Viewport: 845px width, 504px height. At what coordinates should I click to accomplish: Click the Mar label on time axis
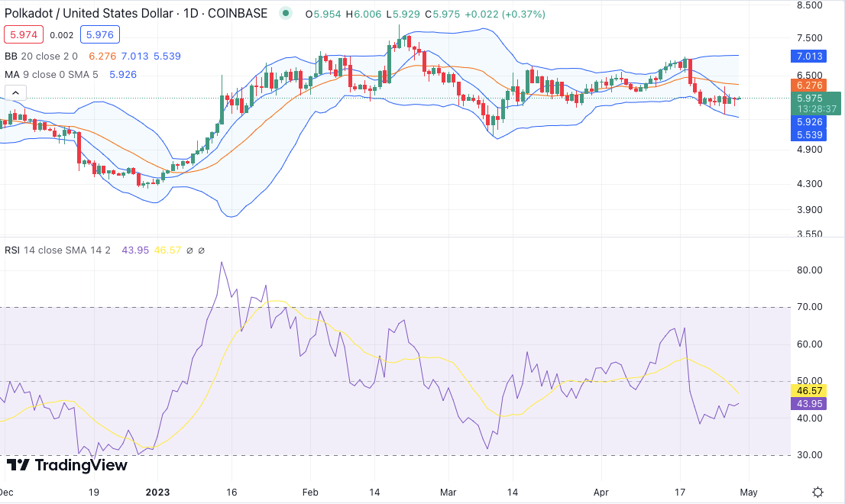click(x=448, y=492)
